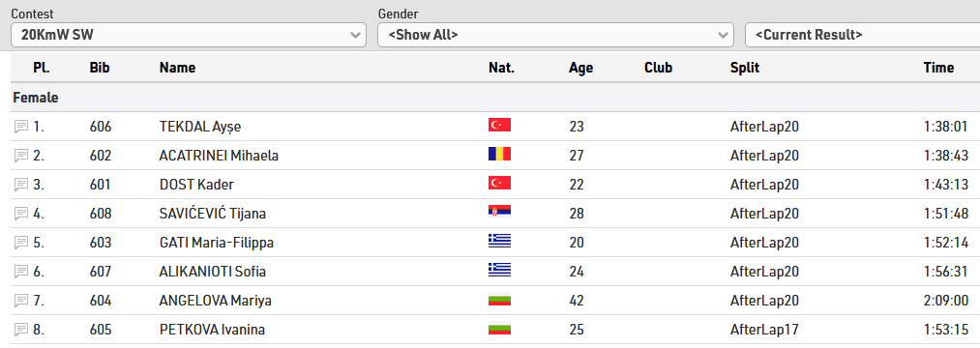The height and width of the screenshot is (348, 980).
Task: Open the Contest dropdown showing 20KmW SW
Action: [188, 35]
